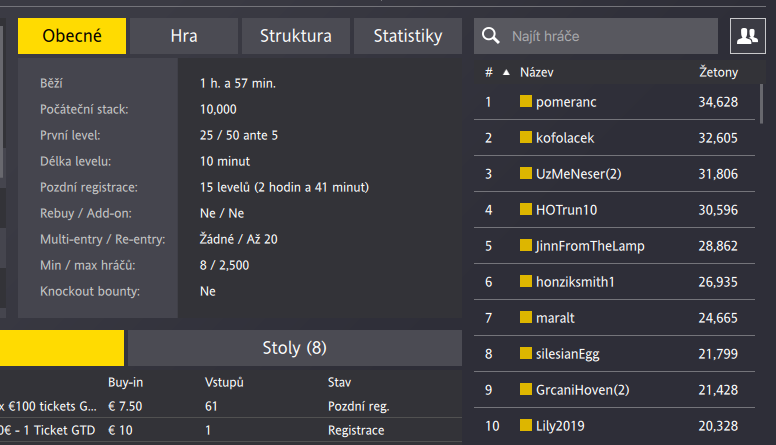
Task: Sort by Název column header
Action: (536, 72)
